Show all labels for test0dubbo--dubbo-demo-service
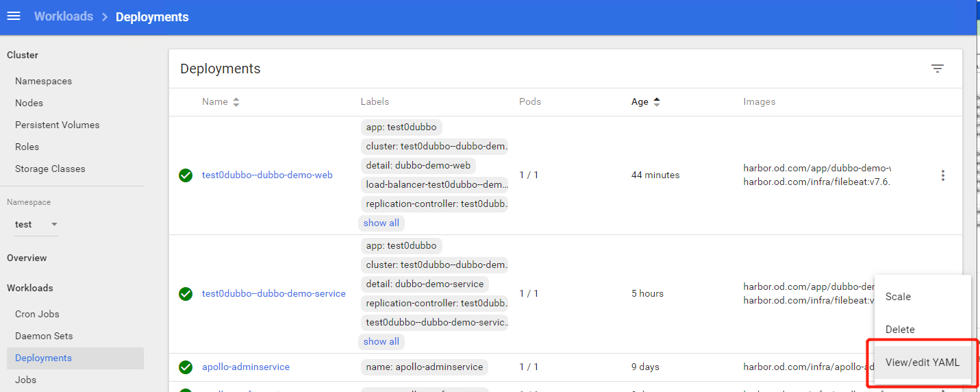 tap(381, 341)
